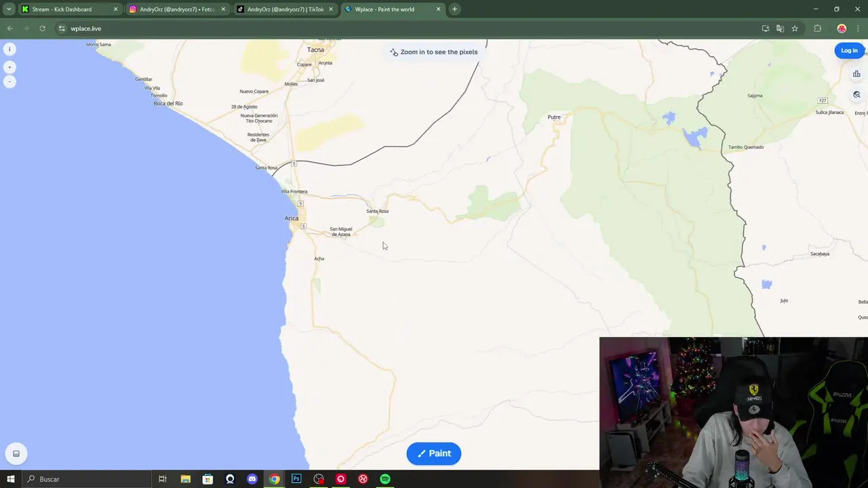Click the wplace.live address bar
Viewport: 868px width, 488px height.
point(407,28)
